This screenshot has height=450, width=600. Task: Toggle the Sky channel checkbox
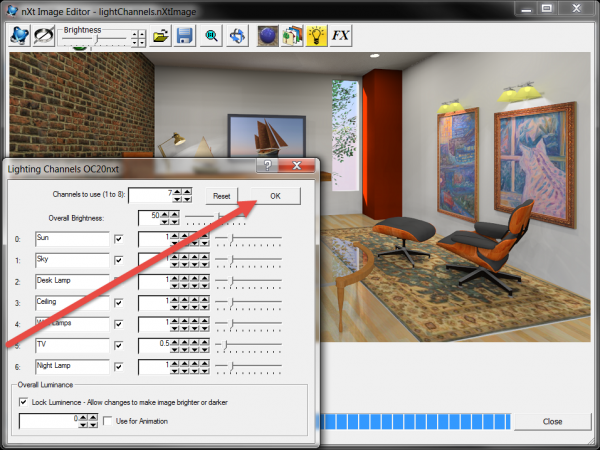[x=119, y=261]
